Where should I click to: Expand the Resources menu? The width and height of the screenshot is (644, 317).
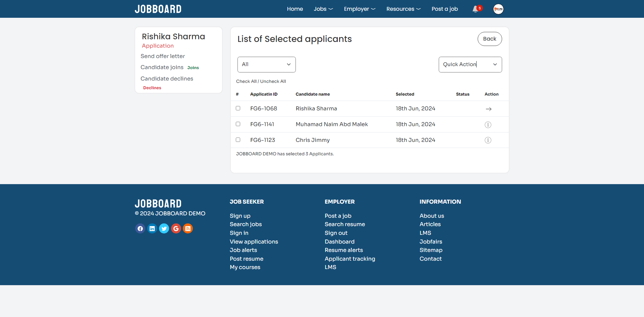pyautogui.click(x=404, y=9)
